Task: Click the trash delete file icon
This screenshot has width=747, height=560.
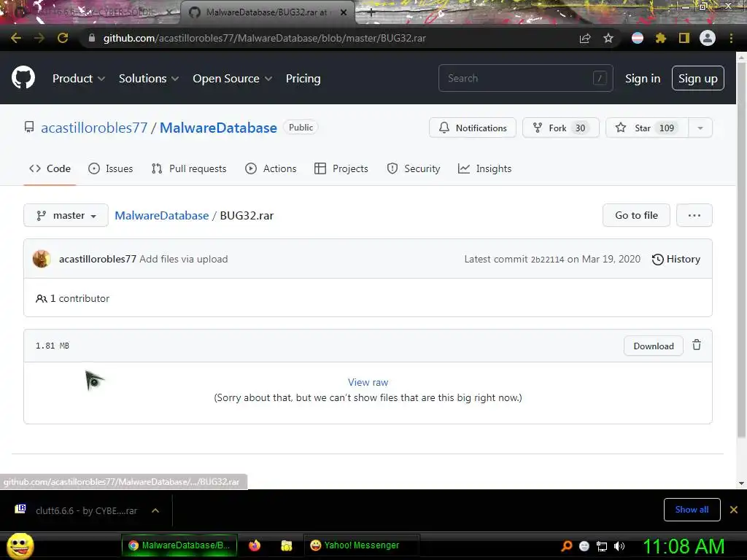Action: pos(697,345)
